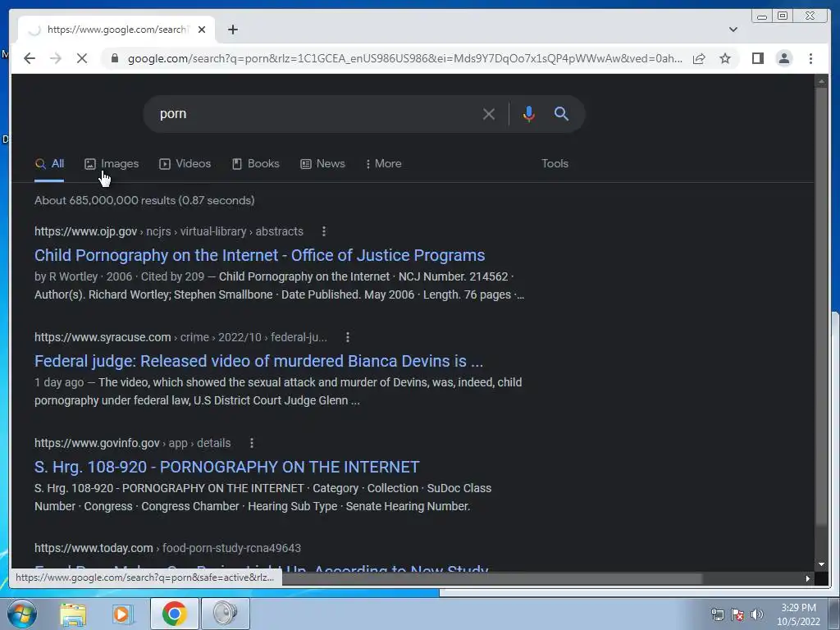Image resolution: width=840 pixels, height=630 pixels.
Task: Switch to the All results tab
Action: [x=49, y=164]
